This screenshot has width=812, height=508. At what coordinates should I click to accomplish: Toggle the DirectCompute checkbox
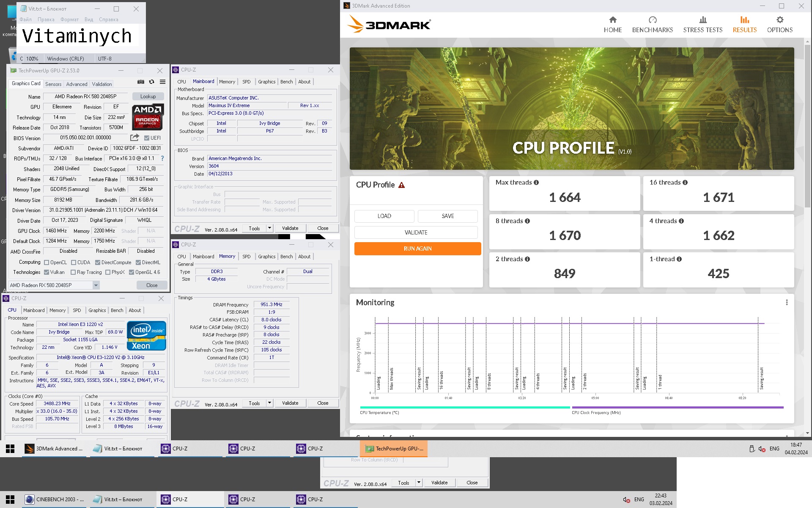tap(98, 262)
